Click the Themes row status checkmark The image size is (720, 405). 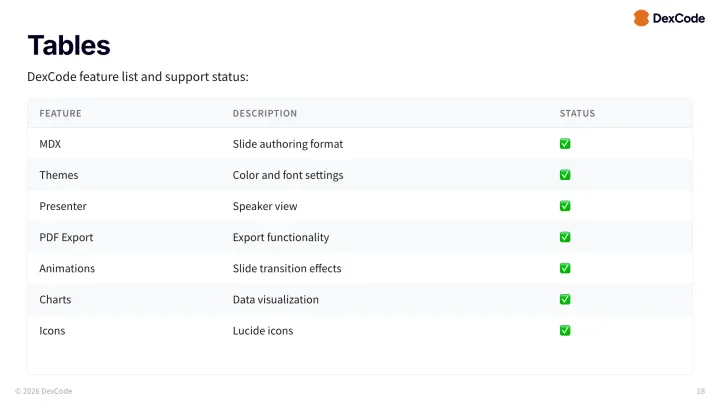(565, 175)
